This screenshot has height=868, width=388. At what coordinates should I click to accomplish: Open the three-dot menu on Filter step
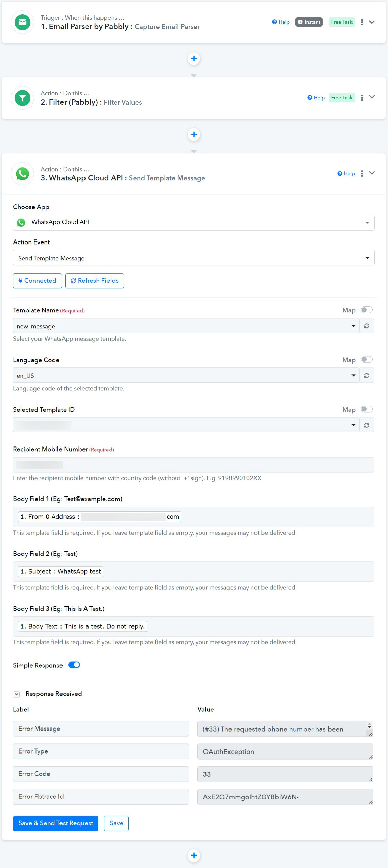[362, 98]
